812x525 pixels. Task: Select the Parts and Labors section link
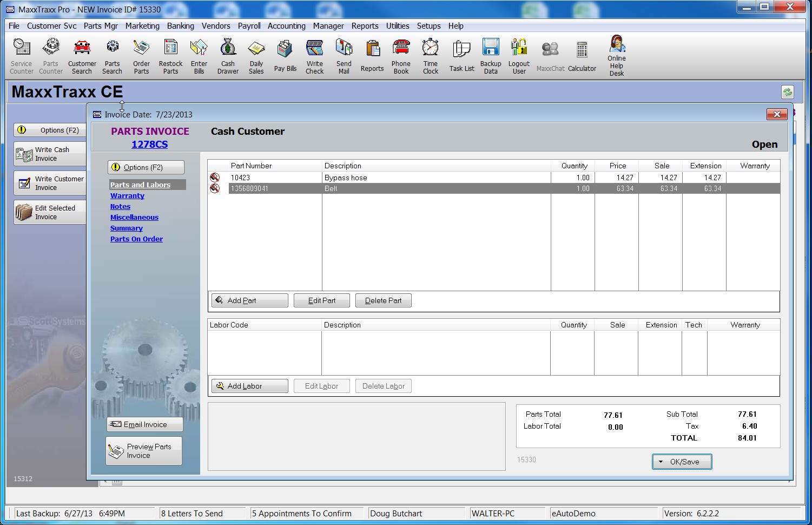click(140, 185)
